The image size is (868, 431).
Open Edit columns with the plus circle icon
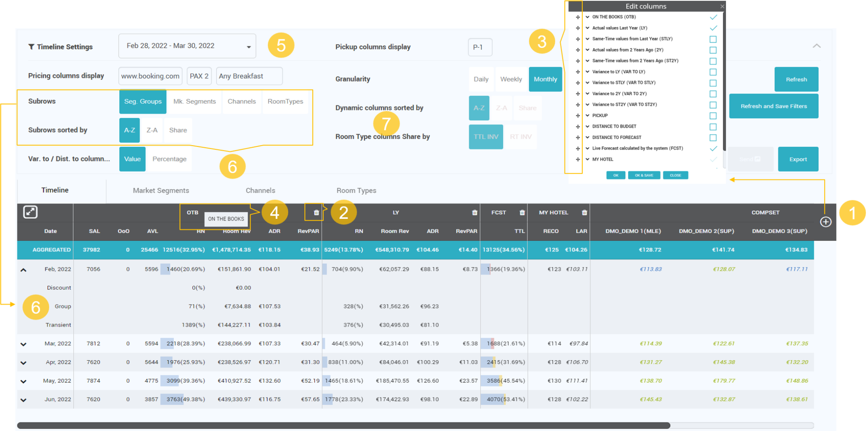pos(825,222)
